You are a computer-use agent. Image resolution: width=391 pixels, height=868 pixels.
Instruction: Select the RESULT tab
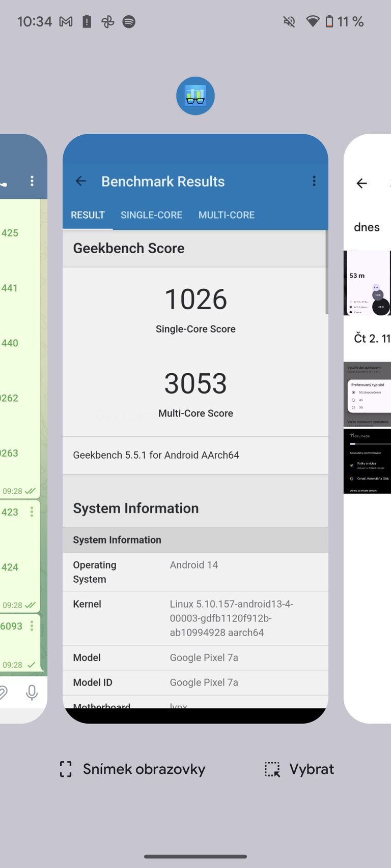coord(88,215)
